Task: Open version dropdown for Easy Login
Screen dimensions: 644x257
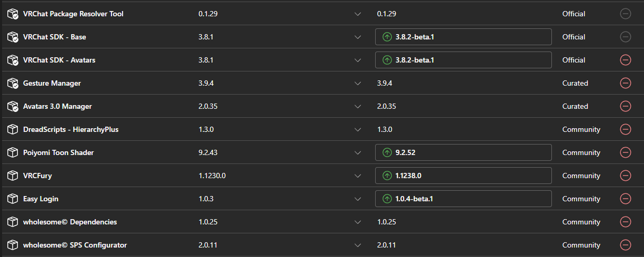Action: point(358,199)
